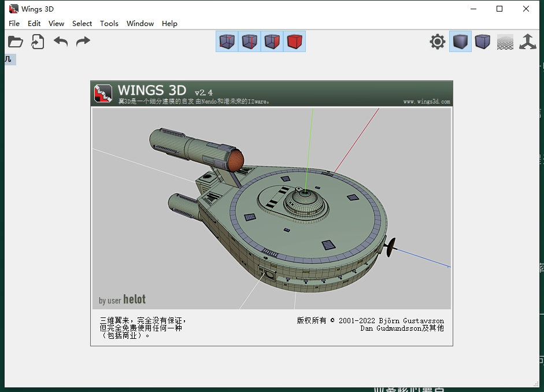Click the spaceship splash image
The width and height of the screenshot is (544, 392).
click(272, 209)
